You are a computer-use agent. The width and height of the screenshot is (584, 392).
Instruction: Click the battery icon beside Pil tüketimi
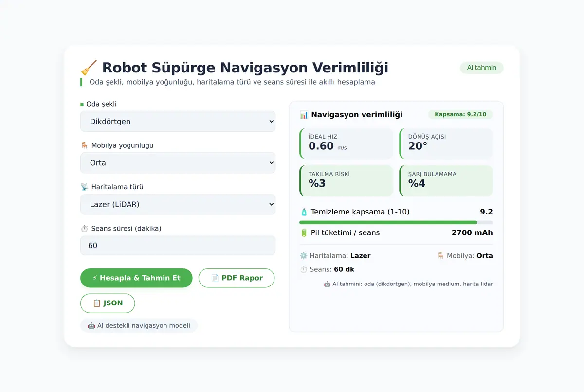[x=304, y=233]
